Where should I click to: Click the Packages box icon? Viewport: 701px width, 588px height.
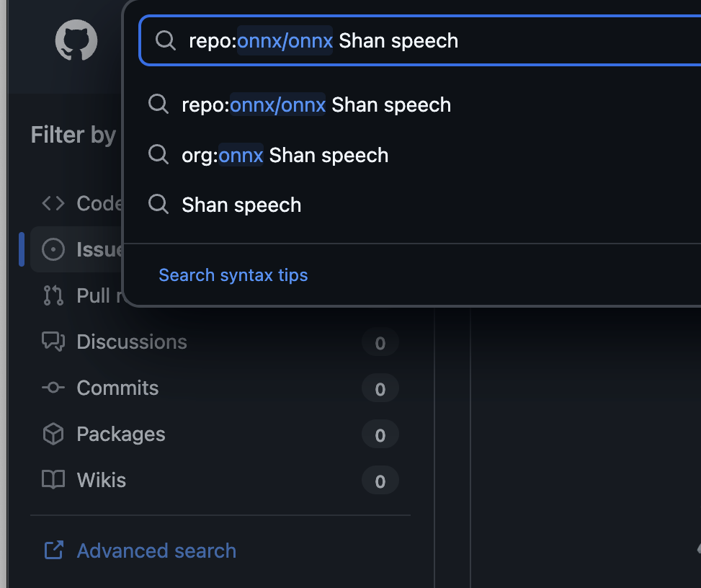click(53, 434)
